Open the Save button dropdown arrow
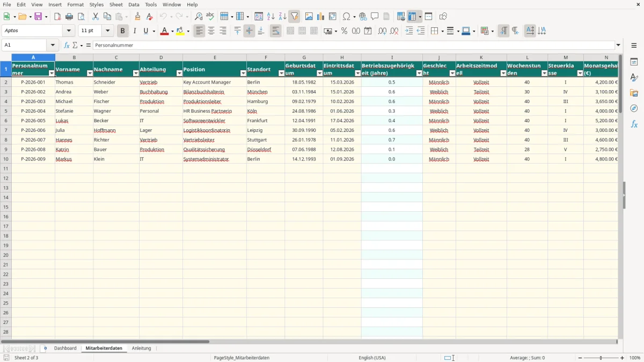 click(46, 17)
